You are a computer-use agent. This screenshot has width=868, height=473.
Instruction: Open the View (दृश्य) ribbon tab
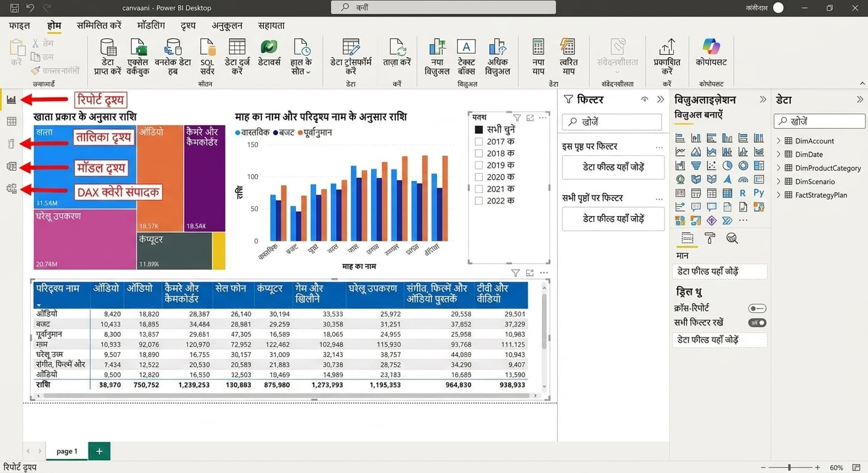pyautogui.click(x=188, y=26)
